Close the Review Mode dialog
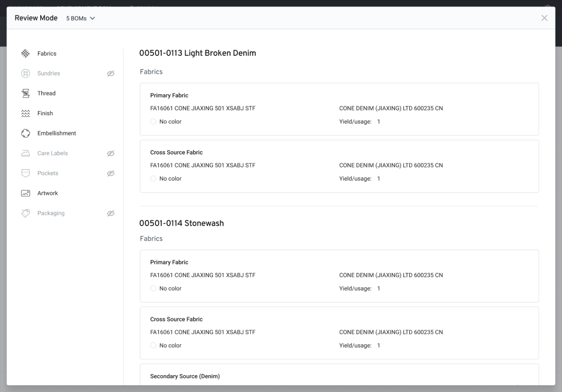562x392 pixels. [544, 18]
